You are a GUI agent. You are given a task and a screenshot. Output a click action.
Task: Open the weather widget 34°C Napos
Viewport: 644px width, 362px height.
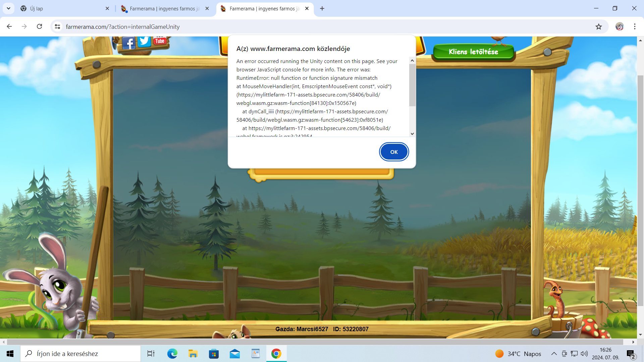point(518,354)
